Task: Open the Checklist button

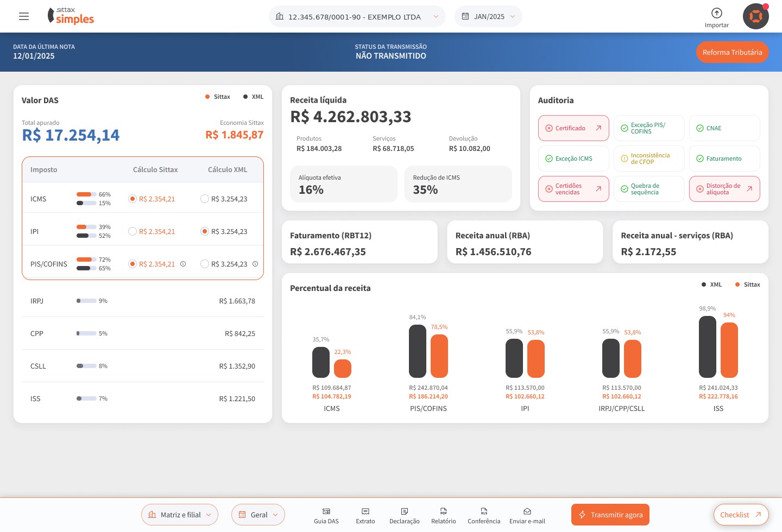Action: (741, 515)
